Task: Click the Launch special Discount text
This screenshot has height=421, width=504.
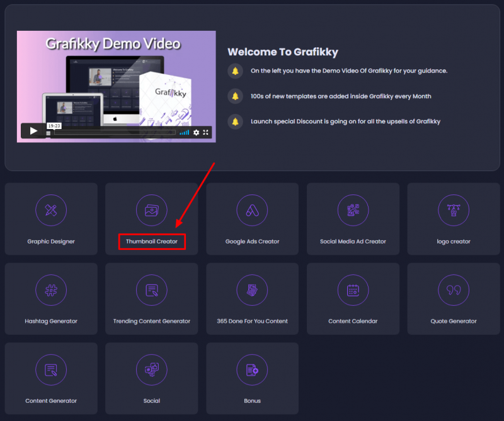Action: [x=345, y=121]
